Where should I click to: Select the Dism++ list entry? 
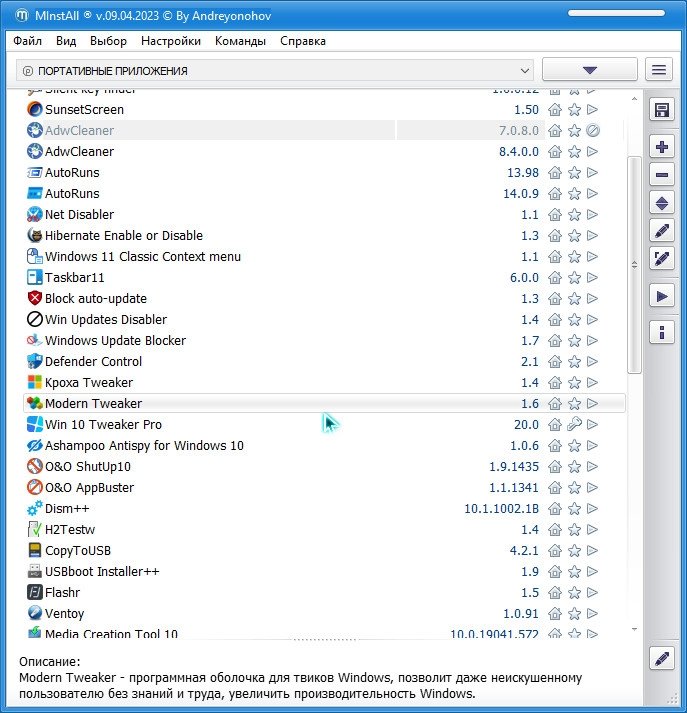click(324, 508)
